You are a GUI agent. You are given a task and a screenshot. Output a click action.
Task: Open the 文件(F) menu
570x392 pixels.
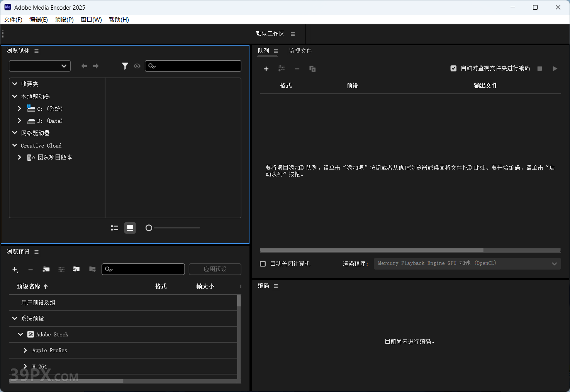[13, 20]
